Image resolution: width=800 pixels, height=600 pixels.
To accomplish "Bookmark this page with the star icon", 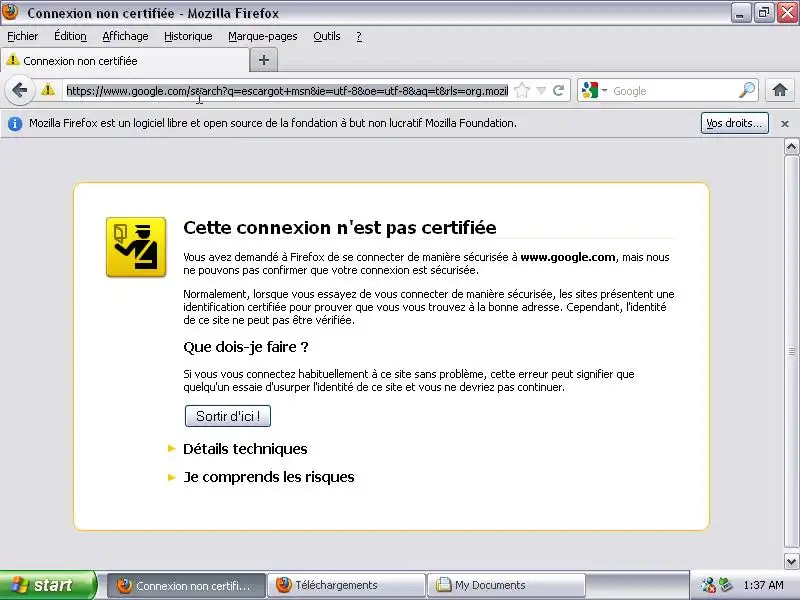I will click(521, 91).
